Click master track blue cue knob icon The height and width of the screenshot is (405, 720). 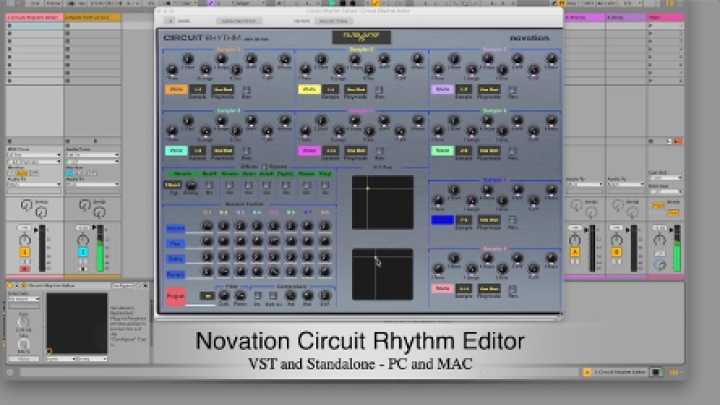pos(659,264)
